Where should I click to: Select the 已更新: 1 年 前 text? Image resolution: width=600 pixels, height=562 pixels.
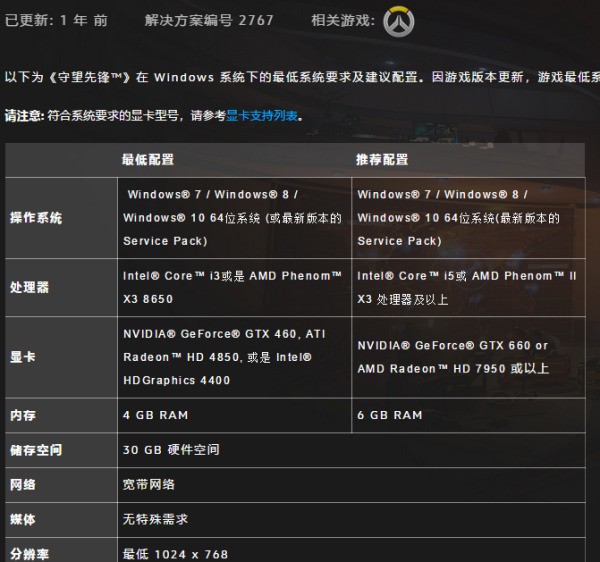pos(56,20)
